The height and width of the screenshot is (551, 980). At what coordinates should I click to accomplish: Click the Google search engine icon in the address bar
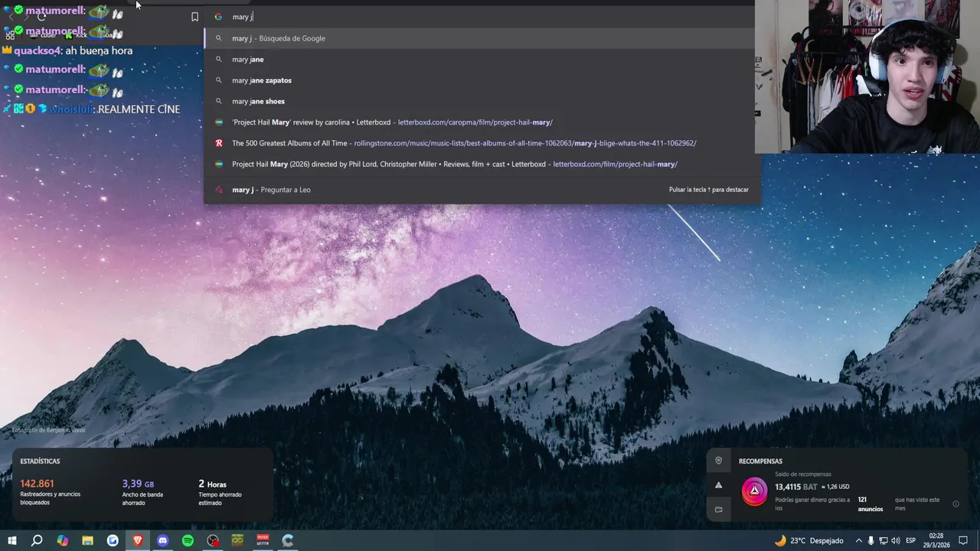[x=218, y=17]
